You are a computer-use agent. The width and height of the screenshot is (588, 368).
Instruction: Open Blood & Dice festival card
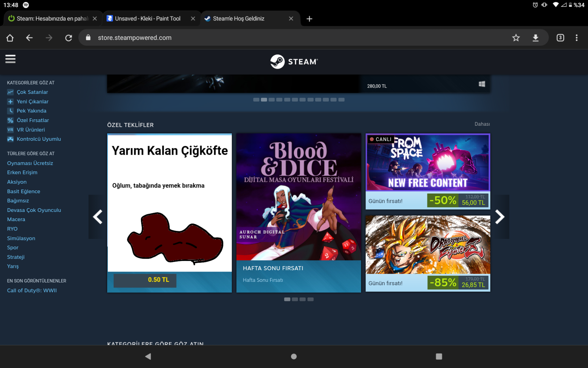299,213
